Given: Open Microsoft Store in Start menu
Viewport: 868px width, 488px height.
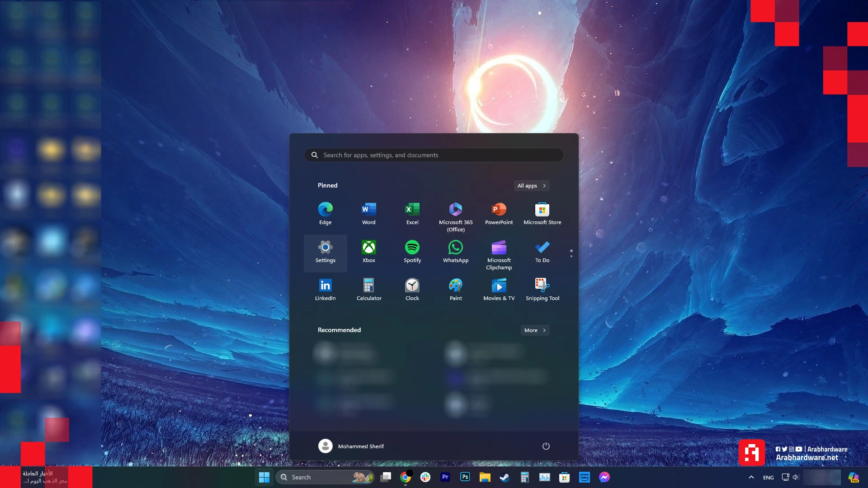Looking at the screenshot, I should (542, 214).
